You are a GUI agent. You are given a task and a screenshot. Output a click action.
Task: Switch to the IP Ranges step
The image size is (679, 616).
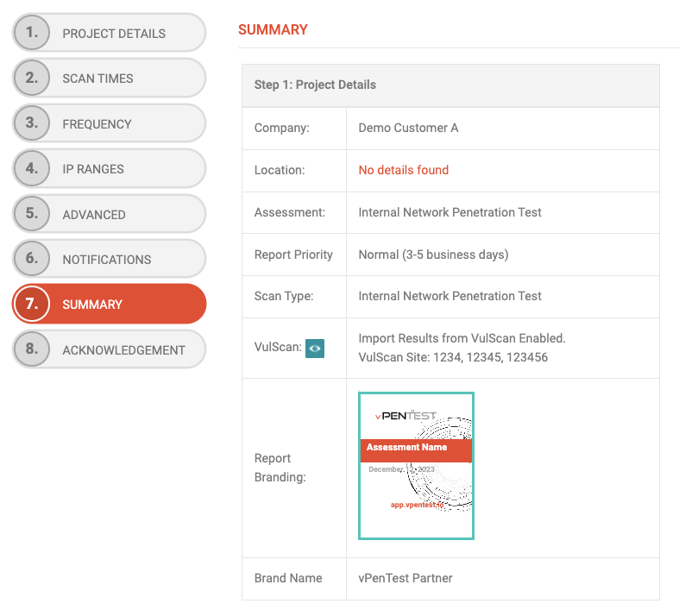[93, 169]
